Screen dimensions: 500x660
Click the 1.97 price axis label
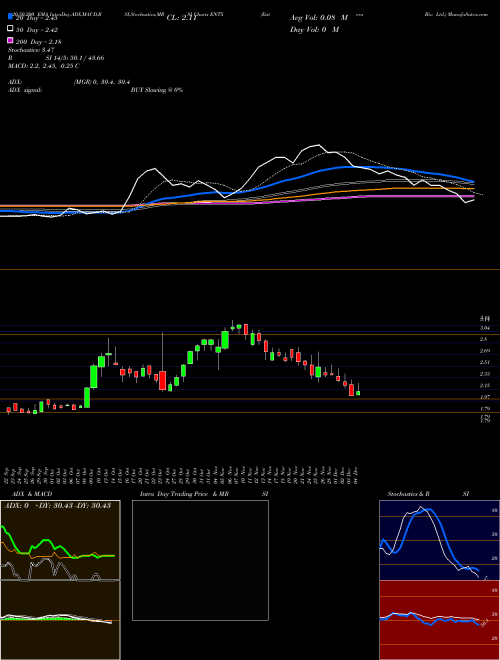[x=484, y=397]
